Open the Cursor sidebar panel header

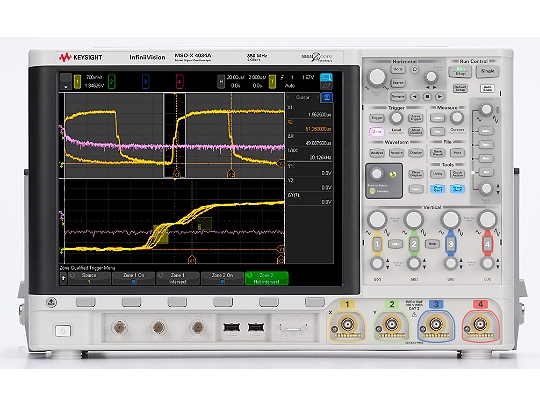[303, 97]
